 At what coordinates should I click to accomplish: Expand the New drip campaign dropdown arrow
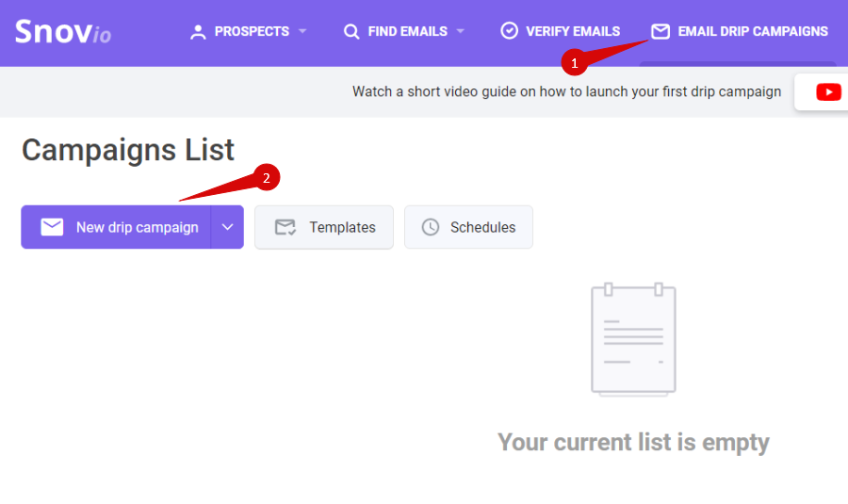(227, 227)
